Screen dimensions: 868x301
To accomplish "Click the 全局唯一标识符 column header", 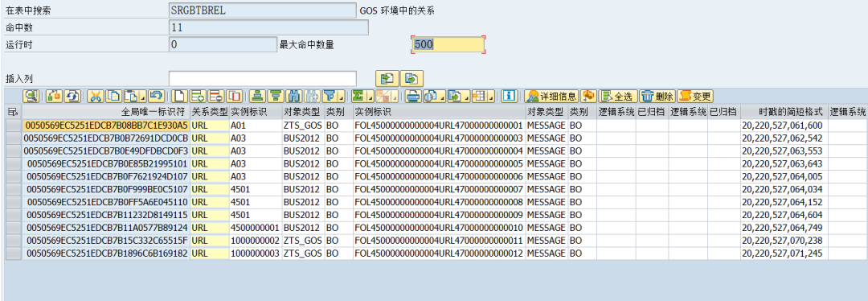I will tap(106, 112).
